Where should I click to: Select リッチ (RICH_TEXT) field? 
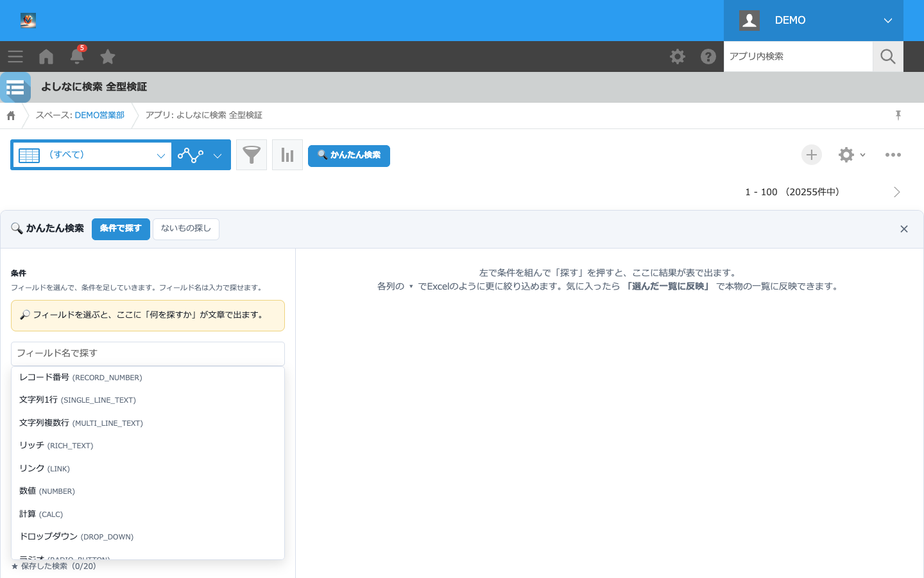pyautogui.click(x=148, y=446)
